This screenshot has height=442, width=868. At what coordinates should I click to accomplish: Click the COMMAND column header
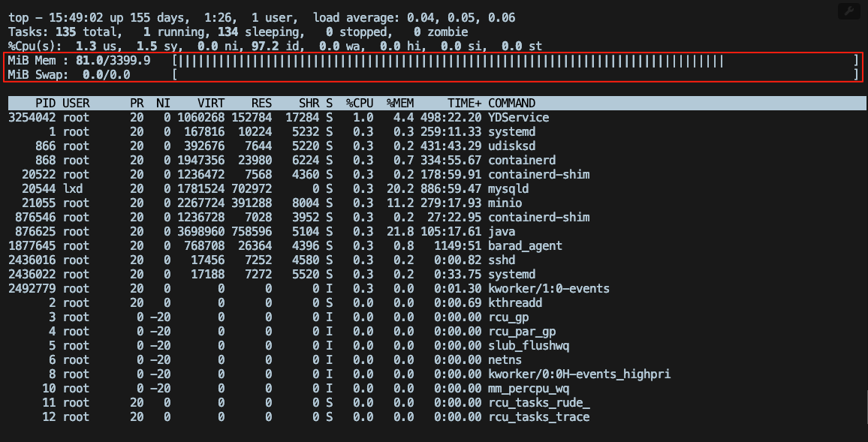[512, 103]
